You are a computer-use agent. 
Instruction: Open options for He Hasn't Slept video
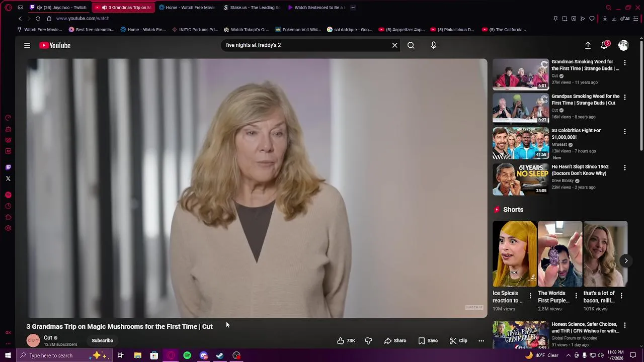point(625,167)
